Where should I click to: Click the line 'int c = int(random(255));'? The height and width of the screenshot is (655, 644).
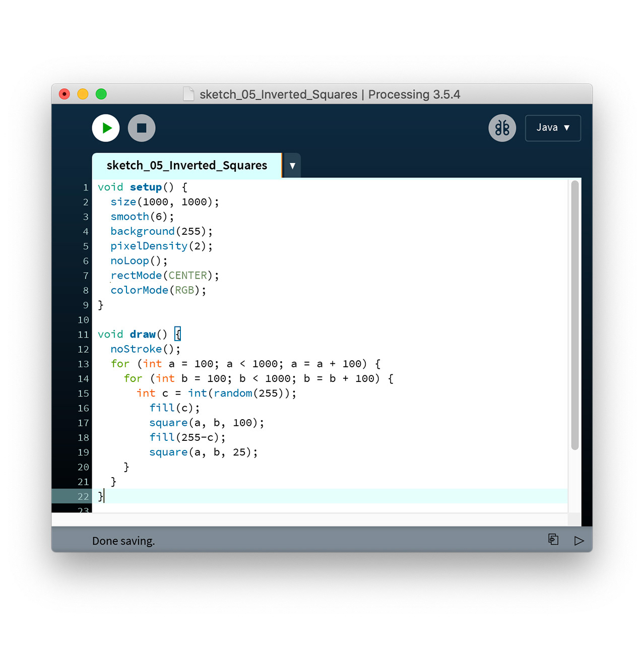pos(217,393)
